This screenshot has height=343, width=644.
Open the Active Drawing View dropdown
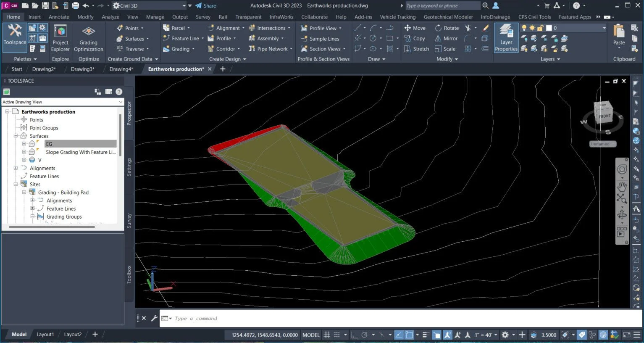[x=120, y=102]
